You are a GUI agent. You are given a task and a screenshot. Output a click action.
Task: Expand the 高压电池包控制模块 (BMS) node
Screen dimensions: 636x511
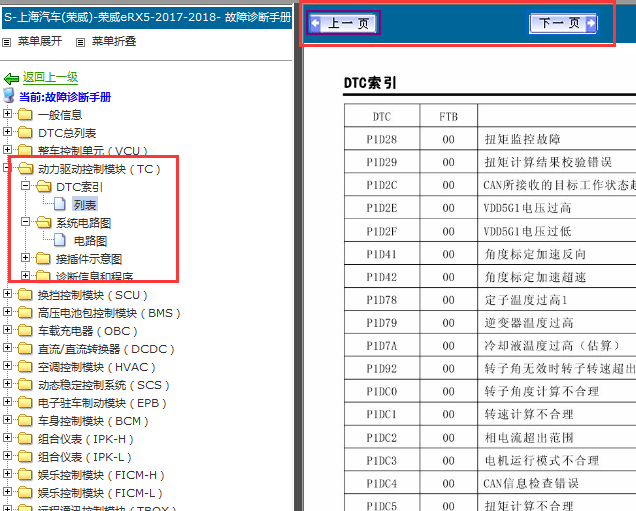tap(7, 311)
